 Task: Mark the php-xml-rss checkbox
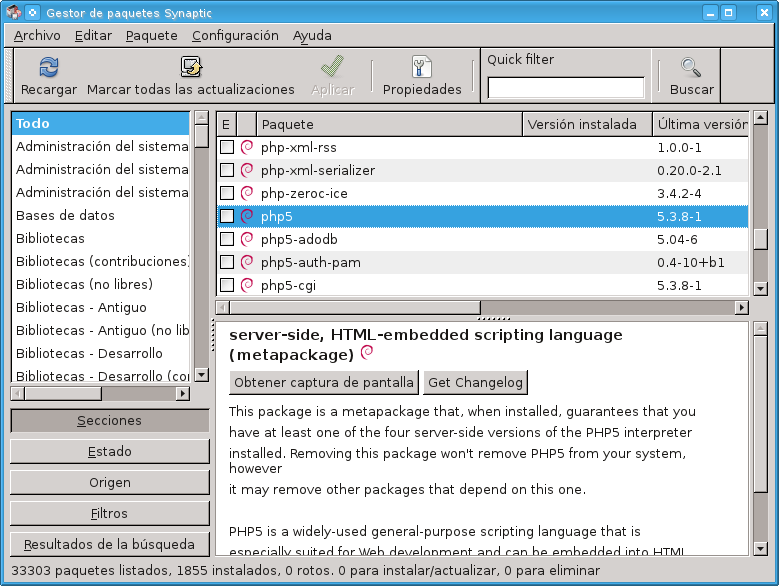pos(227,147)
